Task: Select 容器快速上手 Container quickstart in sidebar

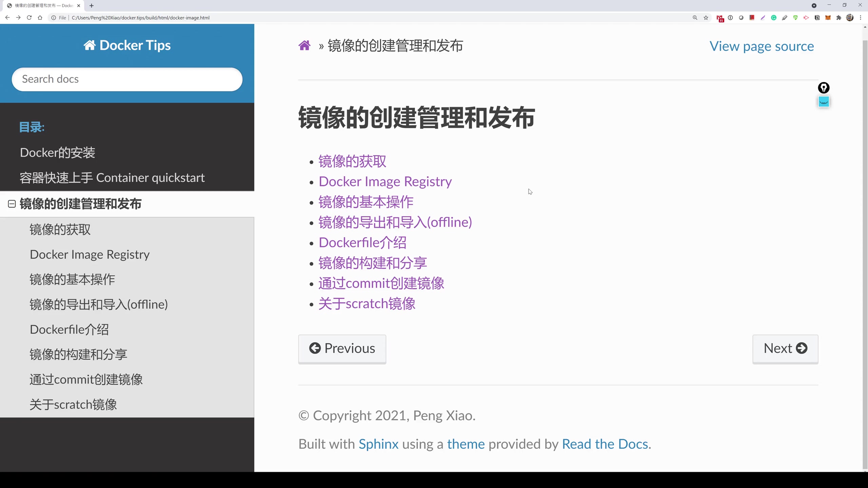Action: [112, 178]
